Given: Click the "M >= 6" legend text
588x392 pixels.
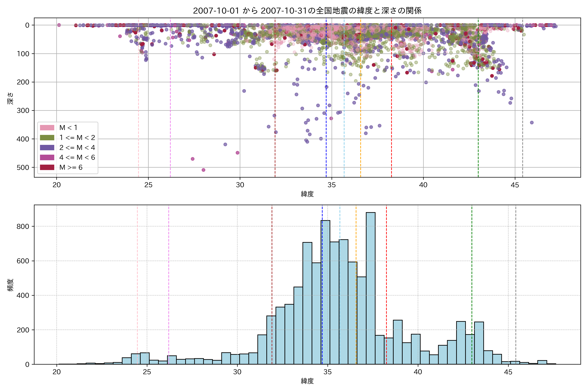Looking at the screenshot, I should tap(71, 167).
